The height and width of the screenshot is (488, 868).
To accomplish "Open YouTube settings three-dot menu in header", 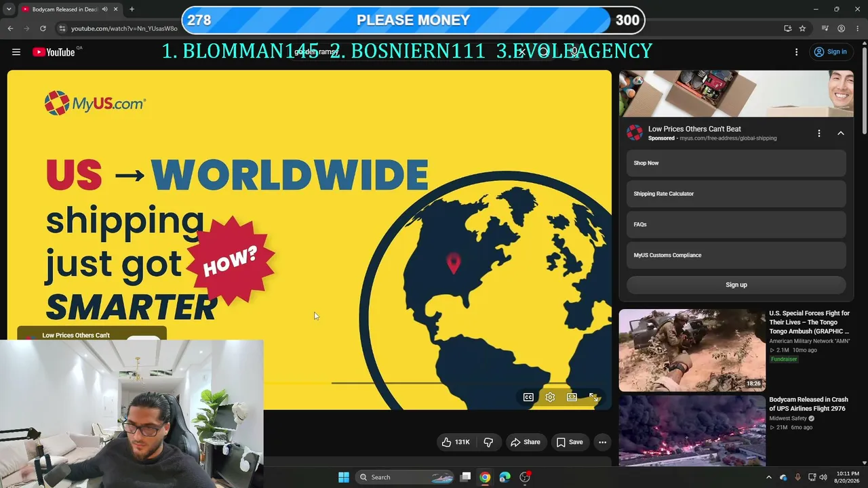I will [x=796, y=52].
